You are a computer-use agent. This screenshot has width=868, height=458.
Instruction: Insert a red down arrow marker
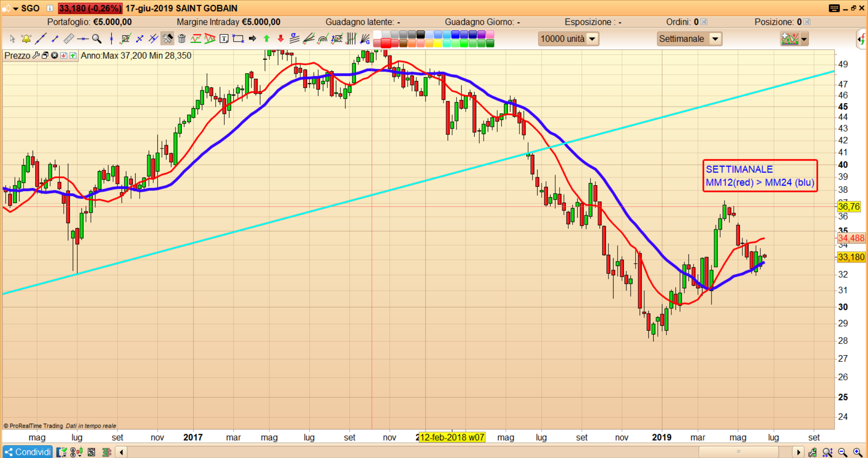[281, 39]
